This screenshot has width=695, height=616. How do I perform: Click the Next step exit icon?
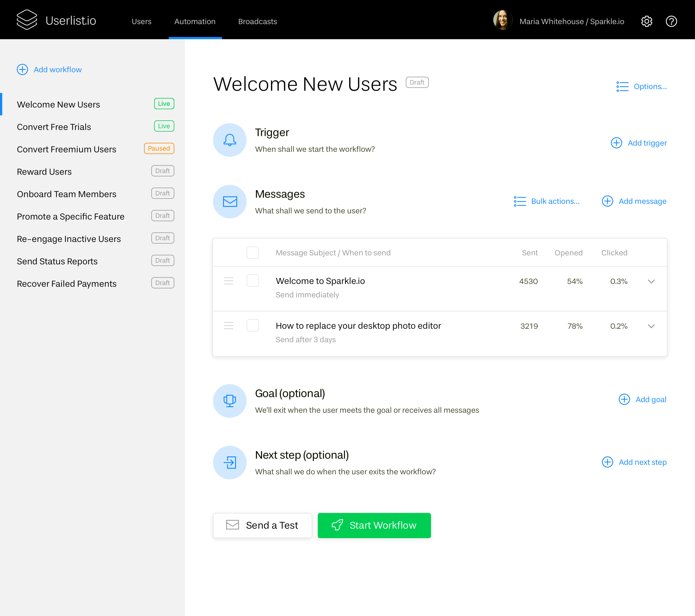click(230, 463)
